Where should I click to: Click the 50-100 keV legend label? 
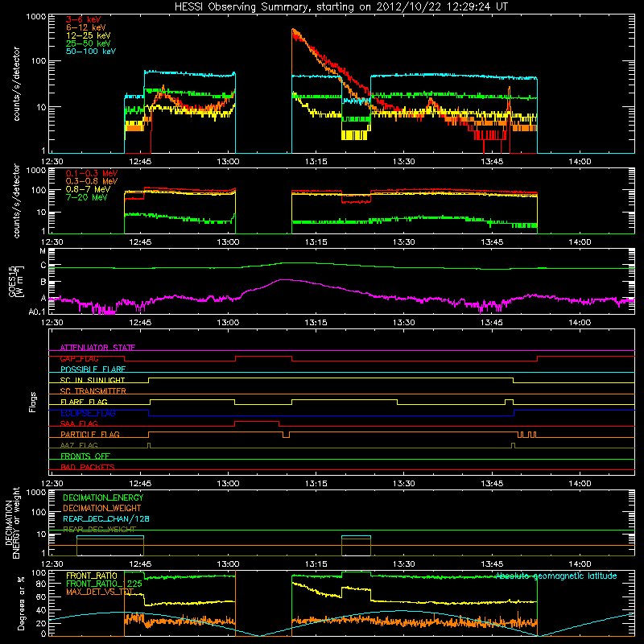[x=91, y=52]
